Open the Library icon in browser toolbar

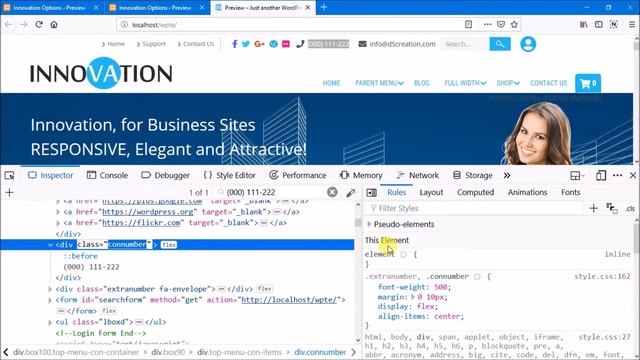pyautogui.click(x=584, y=24)
